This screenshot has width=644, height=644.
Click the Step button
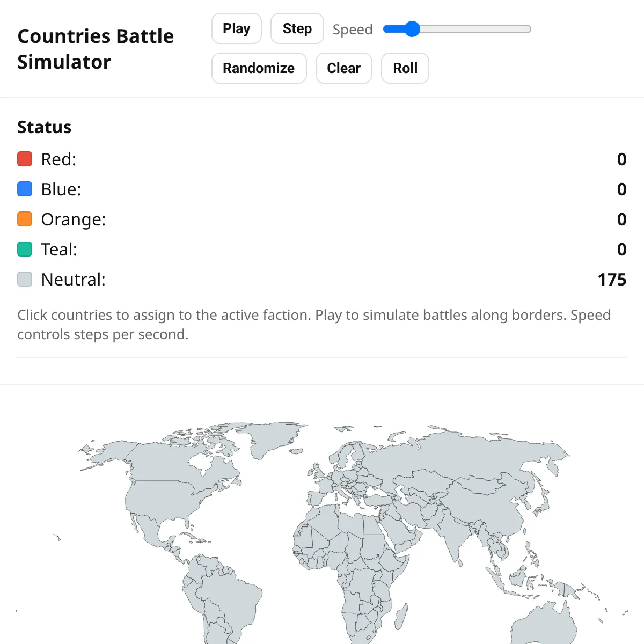pyautogui.click(x=297, y=28)
